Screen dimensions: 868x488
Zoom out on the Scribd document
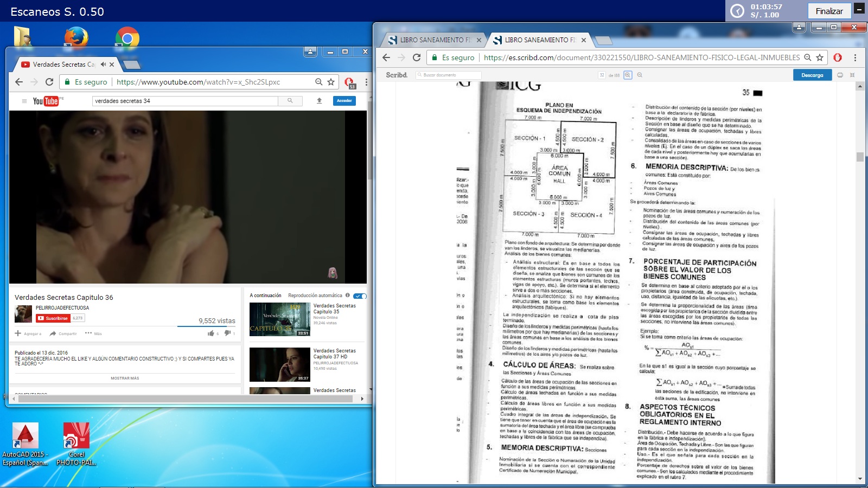[x=640, y=75]
